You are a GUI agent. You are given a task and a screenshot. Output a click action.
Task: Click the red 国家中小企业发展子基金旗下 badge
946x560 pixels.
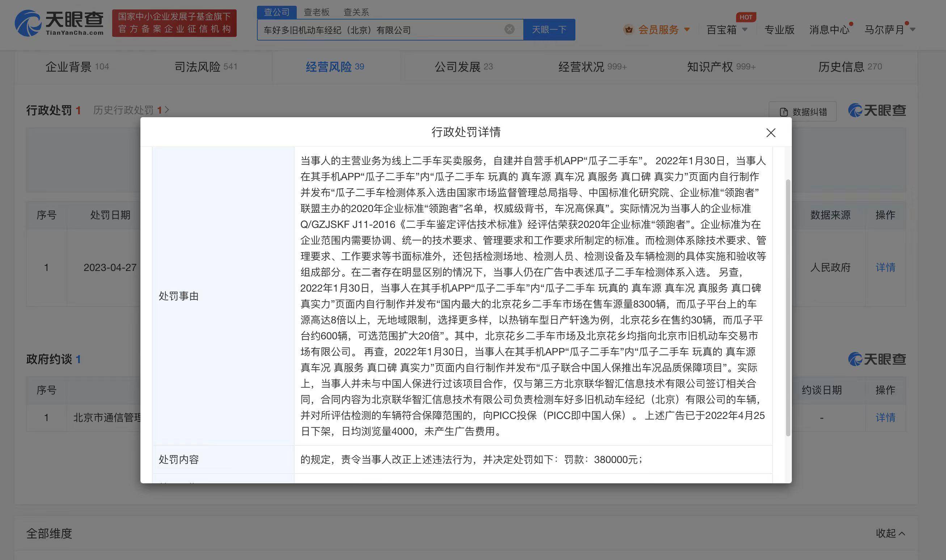(174, 23)
